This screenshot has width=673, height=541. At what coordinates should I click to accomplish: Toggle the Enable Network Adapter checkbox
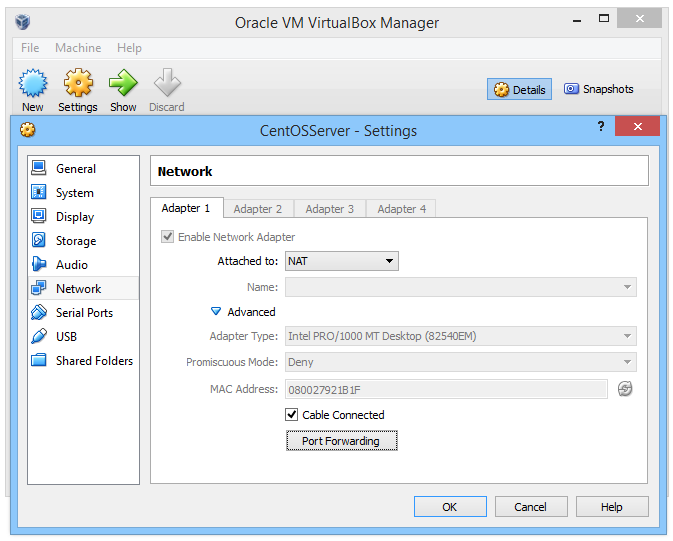(x=167, y=237)
